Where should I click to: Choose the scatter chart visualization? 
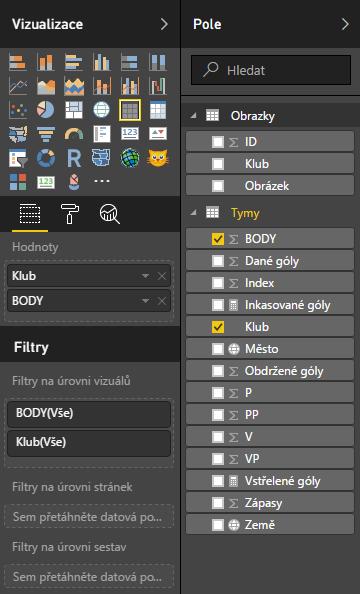point(18,109)
